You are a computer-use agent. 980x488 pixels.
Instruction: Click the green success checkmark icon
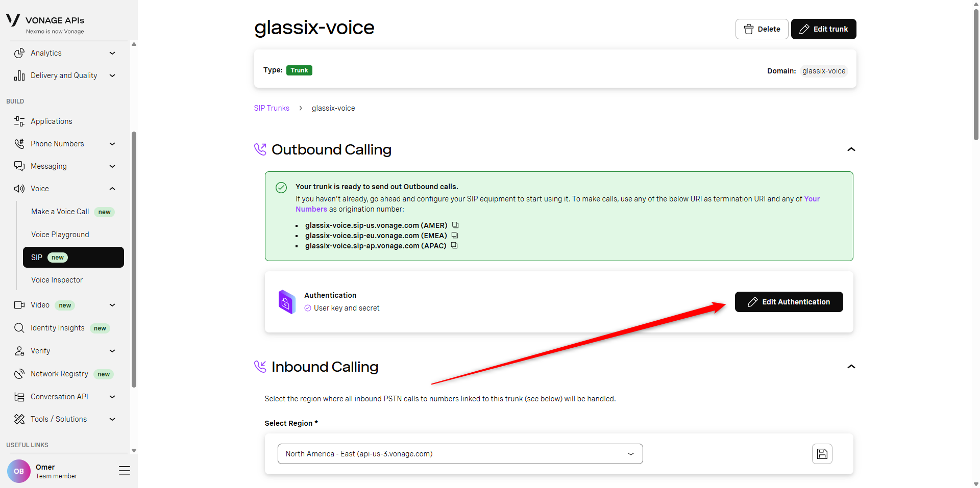click(x=281, y=188)
